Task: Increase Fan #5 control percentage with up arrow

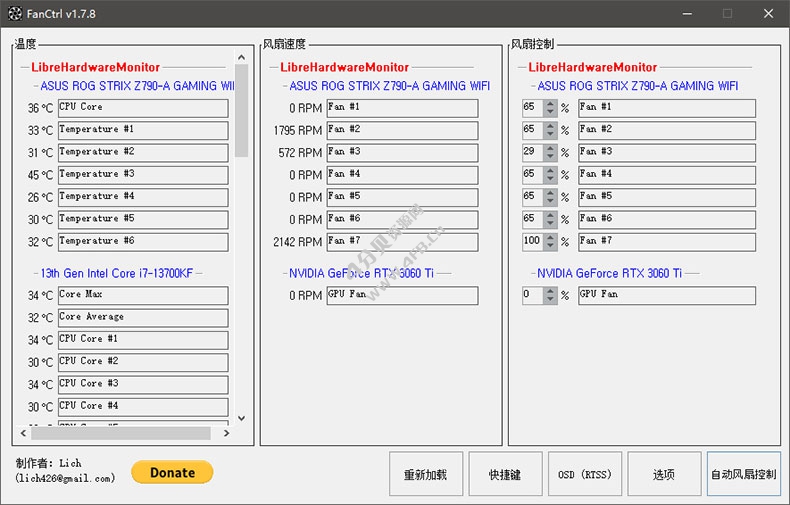Action: [550, 193]
